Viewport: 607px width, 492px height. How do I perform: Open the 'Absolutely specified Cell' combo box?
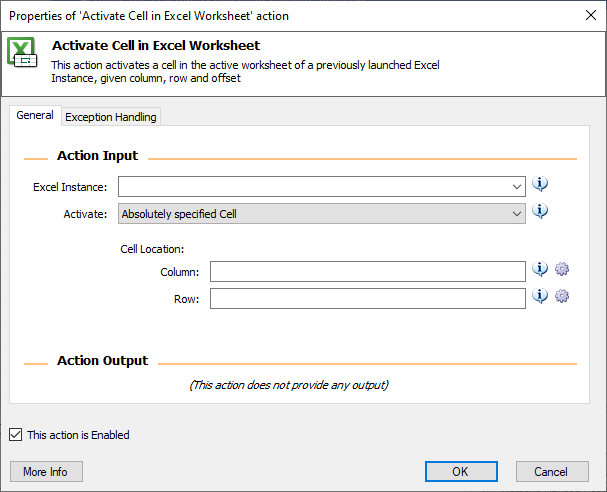coord(322,214)
